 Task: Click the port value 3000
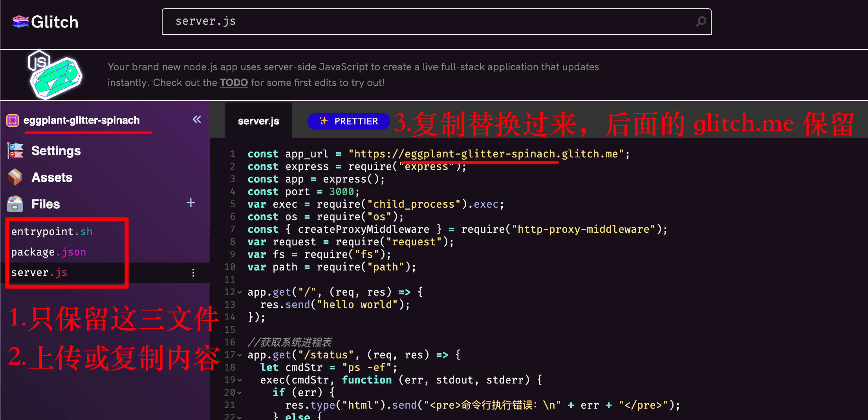click(341, 192)
